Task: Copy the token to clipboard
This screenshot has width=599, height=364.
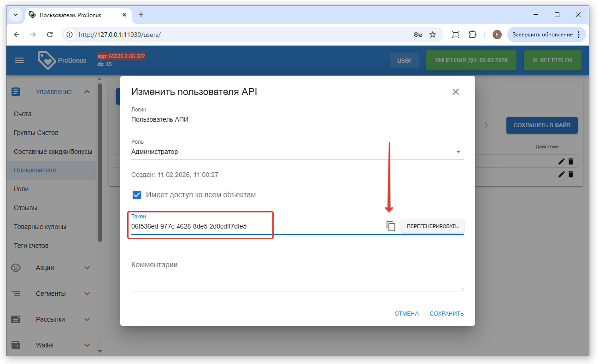Action: click(x=391, y=226)
